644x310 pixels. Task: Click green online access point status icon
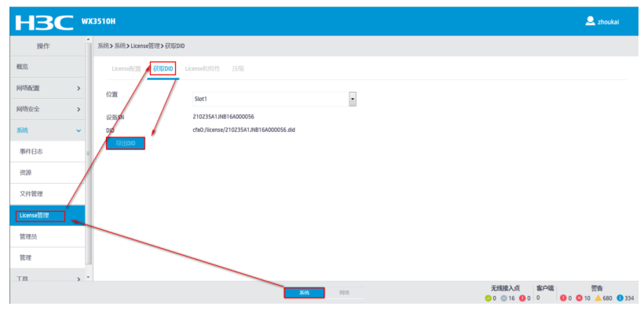488,298
